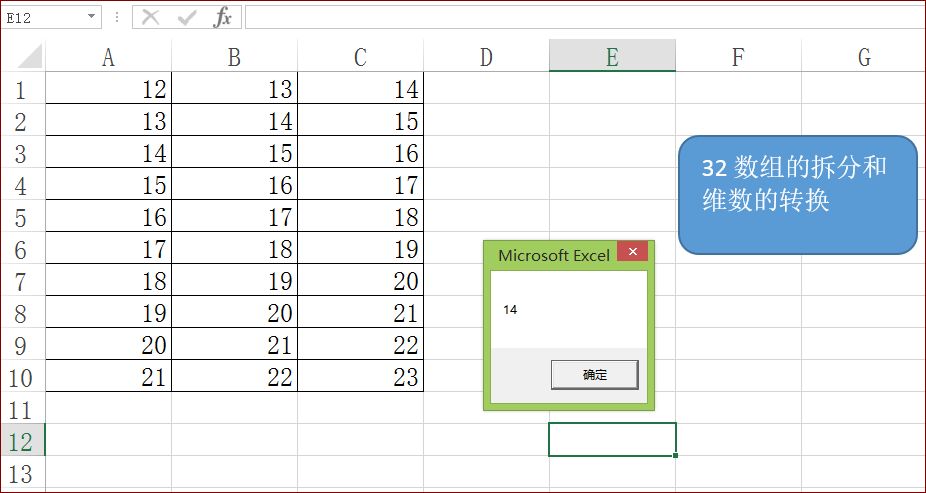Click cell A1 containing 12
The image size is (926, 493).
point(108,88)
